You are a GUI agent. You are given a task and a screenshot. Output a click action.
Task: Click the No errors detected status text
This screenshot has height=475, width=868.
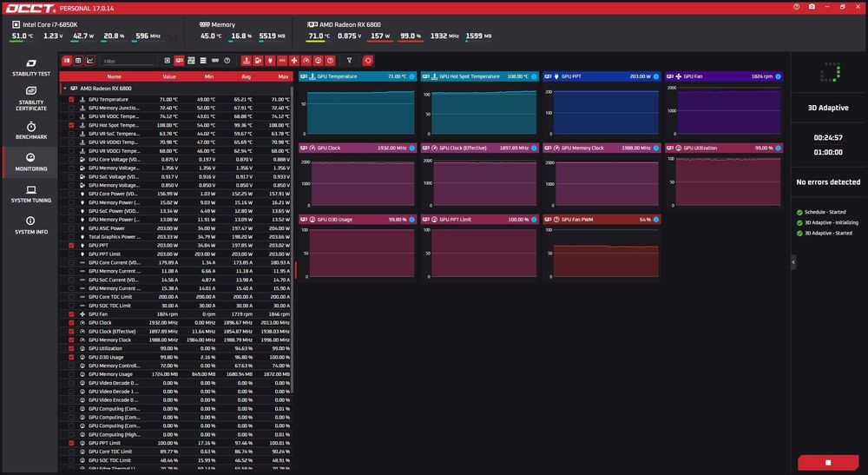[x=827, y=181]
